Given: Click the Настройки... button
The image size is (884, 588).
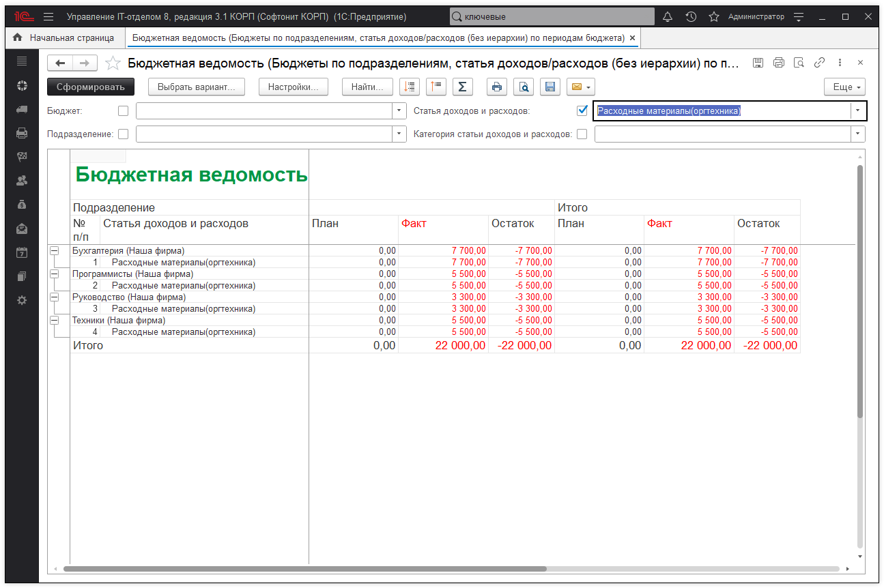Looking at the screenshot, I should tap(294, 87).
